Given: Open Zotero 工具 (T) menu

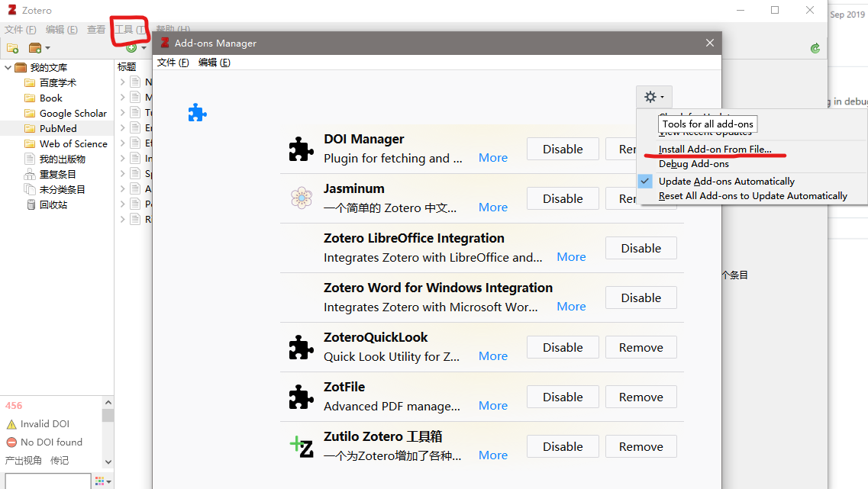Looking at the screenshot, I should (x=131, y=29).
